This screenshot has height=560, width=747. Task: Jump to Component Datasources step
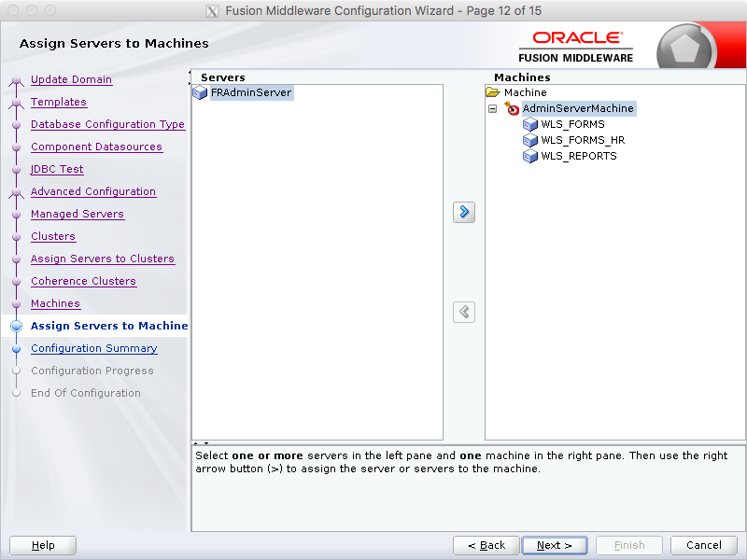click(x=97, y=147)
